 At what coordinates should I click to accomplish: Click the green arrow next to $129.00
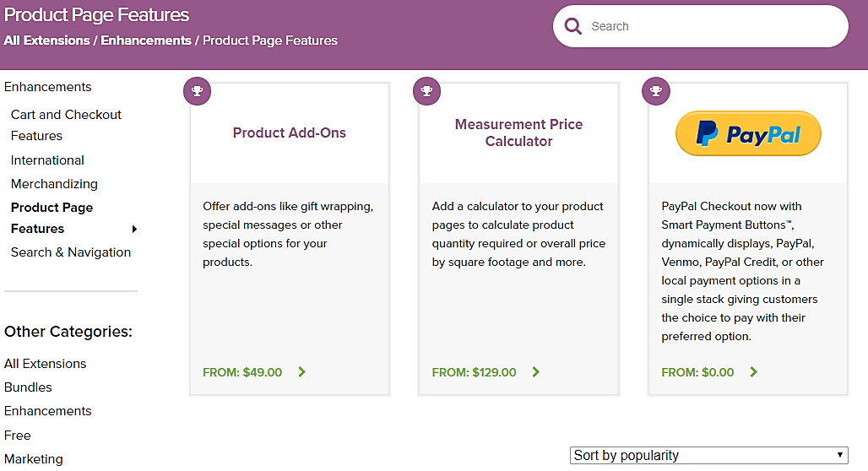tap(536, 372)
